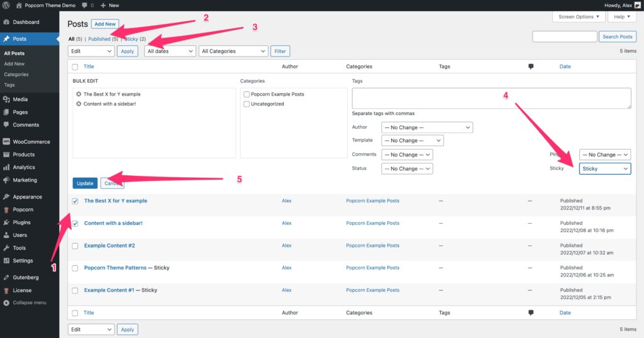Screen dimensions: 644x338
Task: Click the Marketing megaphone icon
Action: tap(6, 180)
